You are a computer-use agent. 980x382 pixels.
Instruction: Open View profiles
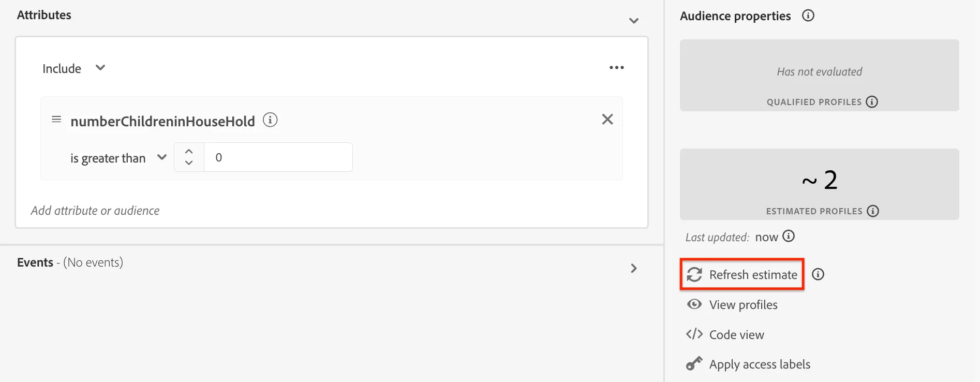click(732, 305)
